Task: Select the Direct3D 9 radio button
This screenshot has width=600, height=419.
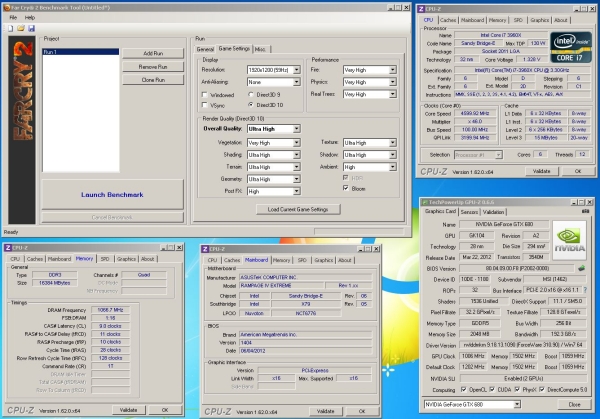Action: [x=251, y=95]
